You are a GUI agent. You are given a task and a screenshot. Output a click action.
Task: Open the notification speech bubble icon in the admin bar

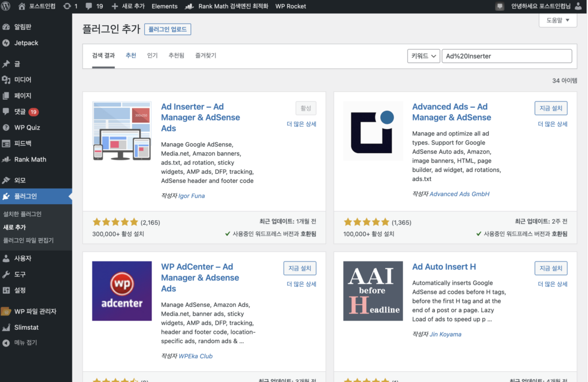click(500, 6)
